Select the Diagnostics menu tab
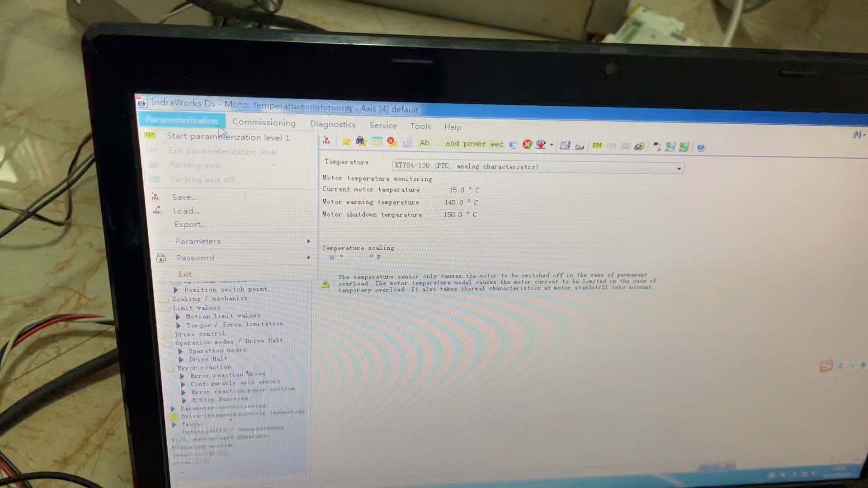868x488 pixels. (x=333, y=127)
